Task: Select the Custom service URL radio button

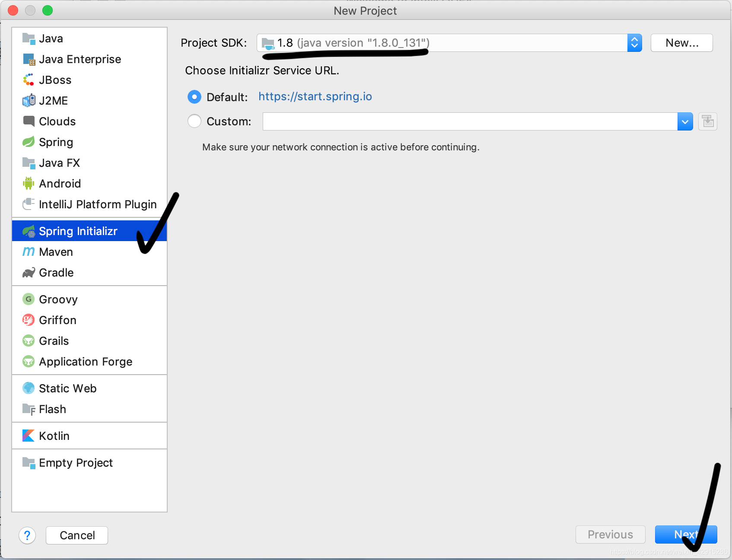Action: point(194,121)
